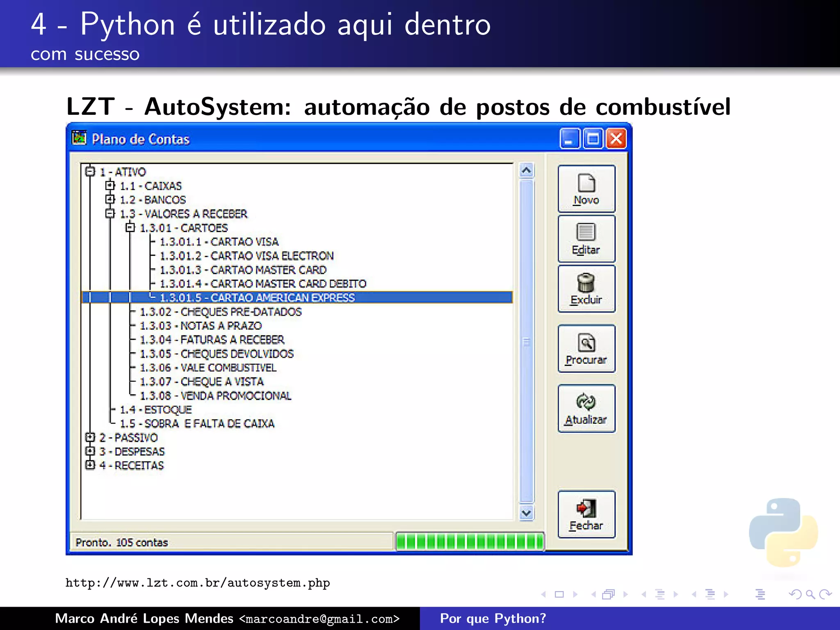
Task: Click the tree scrollbar up arrow
Action: [x=527, y=170]
